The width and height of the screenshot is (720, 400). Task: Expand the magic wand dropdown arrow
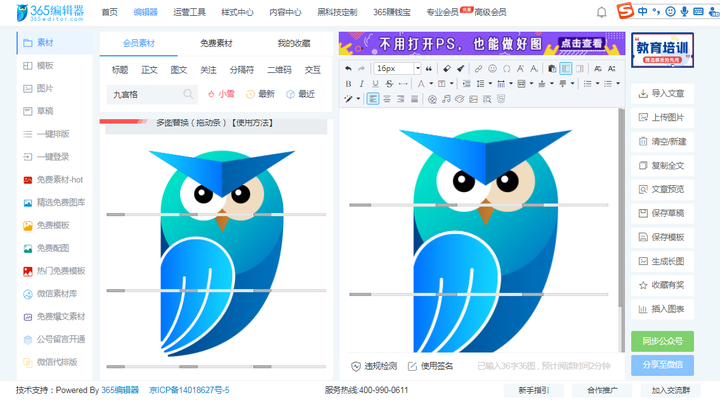pos(358,99)
